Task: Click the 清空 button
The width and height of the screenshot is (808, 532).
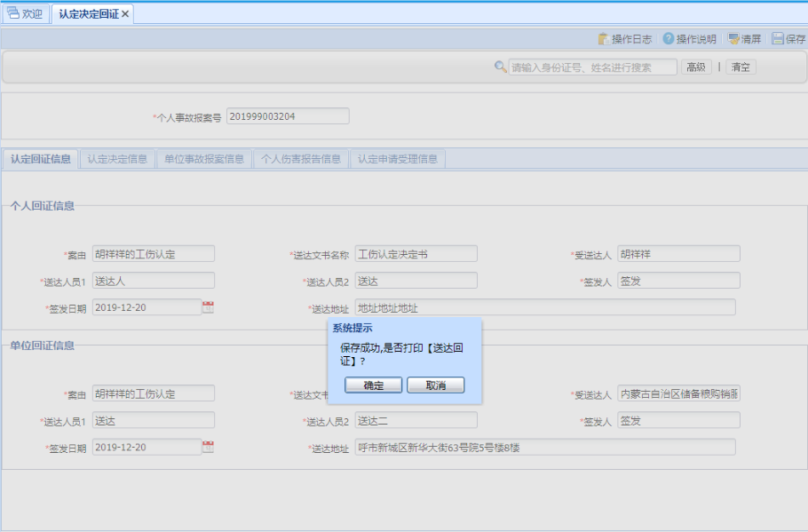Action: (741, 67)
